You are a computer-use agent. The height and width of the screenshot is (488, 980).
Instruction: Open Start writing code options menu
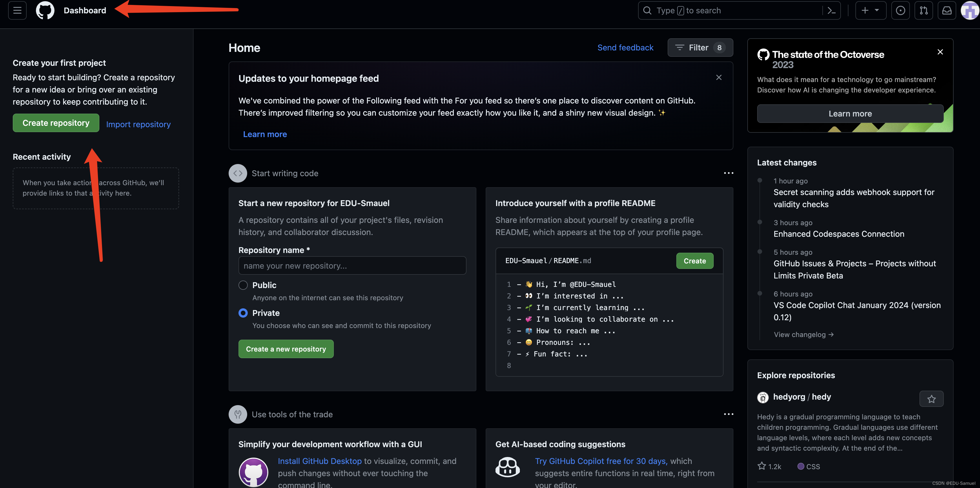coord(728,173)
